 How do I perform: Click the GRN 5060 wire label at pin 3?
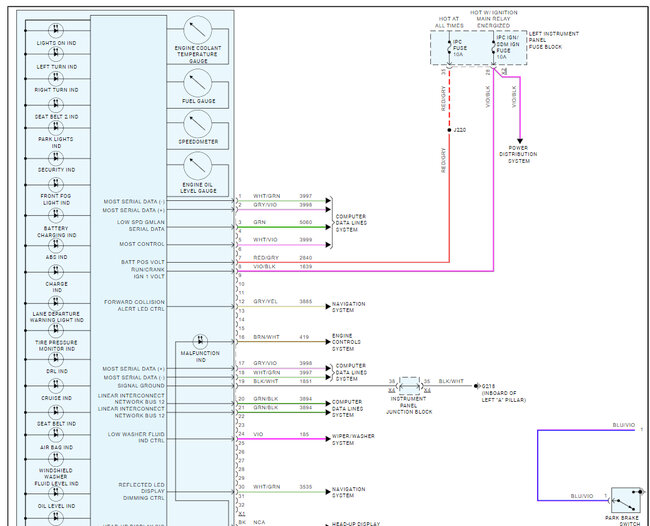[x=282, y=222]
